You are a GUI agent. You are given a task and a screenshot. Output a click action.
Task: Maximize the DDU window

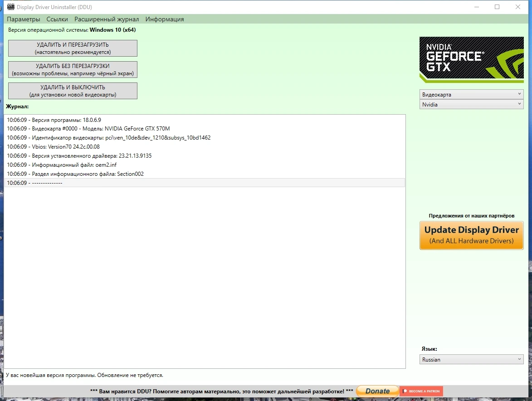tap(497, 7)
